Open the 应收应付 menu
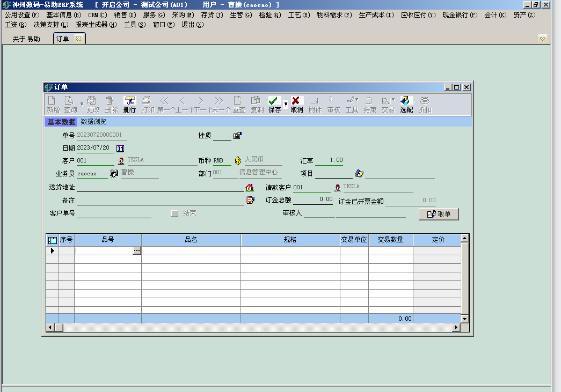 (418, 15)
